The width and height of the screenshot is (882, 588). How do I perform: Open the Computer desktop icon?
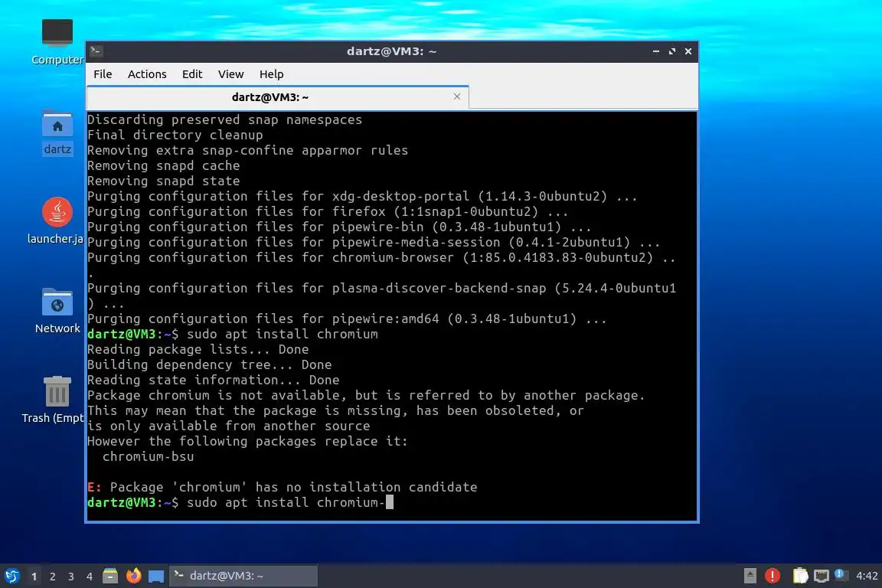57,41
